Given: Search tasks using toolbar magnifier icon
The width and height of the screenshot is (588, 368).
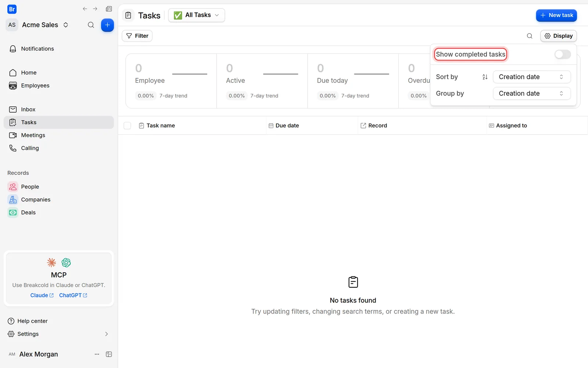Looking at the screenshot, I should (530, 36).
